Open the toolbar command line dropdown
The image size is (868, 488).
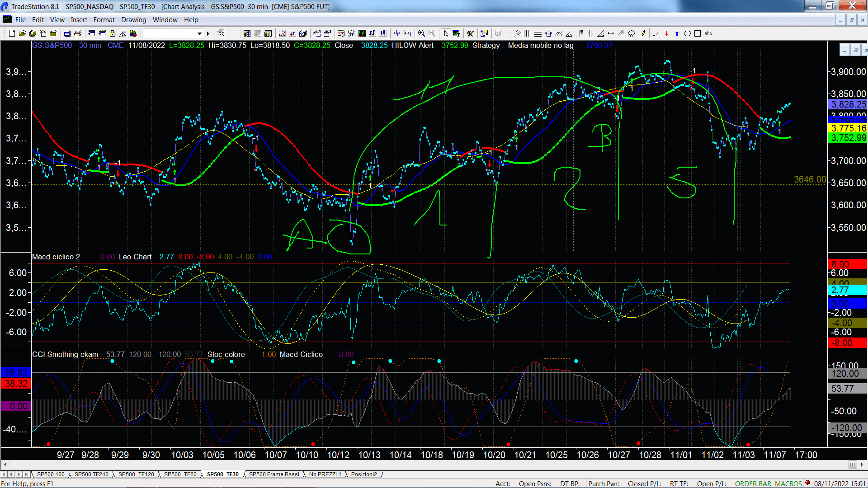tap(199, 33)
